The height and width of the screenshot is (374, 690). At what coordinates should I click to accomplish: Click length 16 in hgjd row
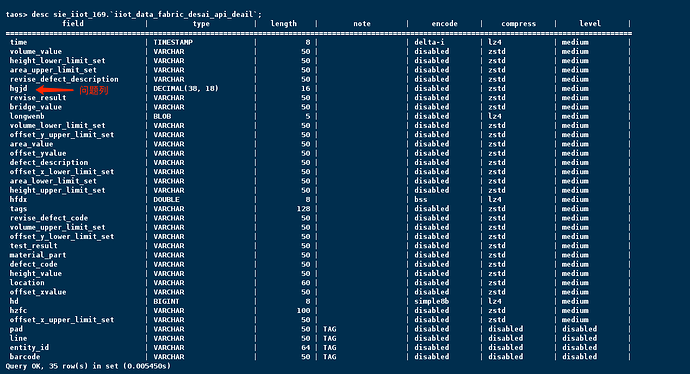click(306, 88)
